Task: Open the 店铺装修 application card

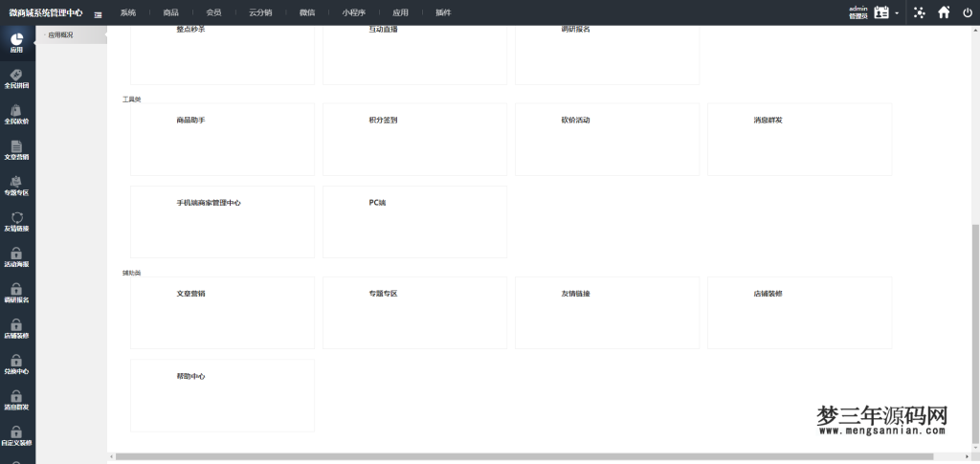Action: pyautogui.click(x=799, y=313)
